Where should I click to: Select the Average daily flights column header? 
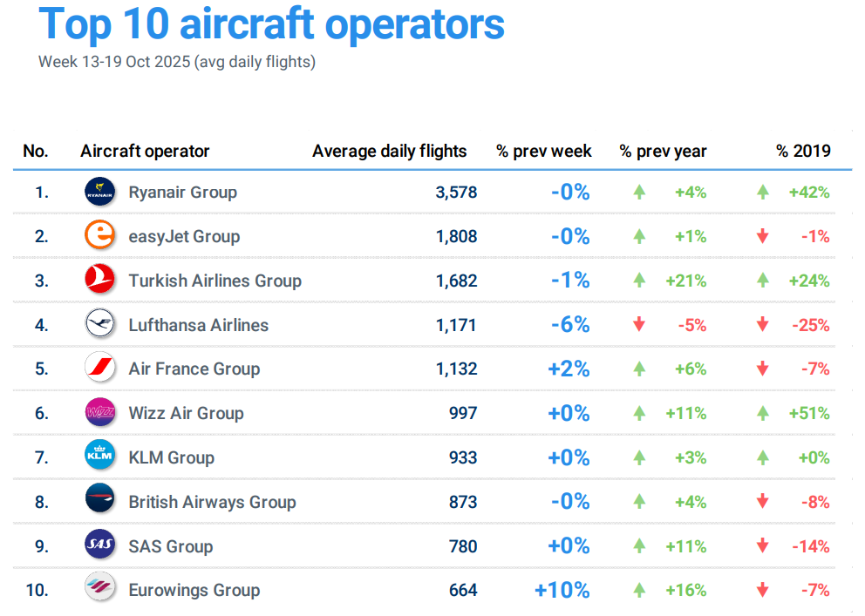pos(389,151)
